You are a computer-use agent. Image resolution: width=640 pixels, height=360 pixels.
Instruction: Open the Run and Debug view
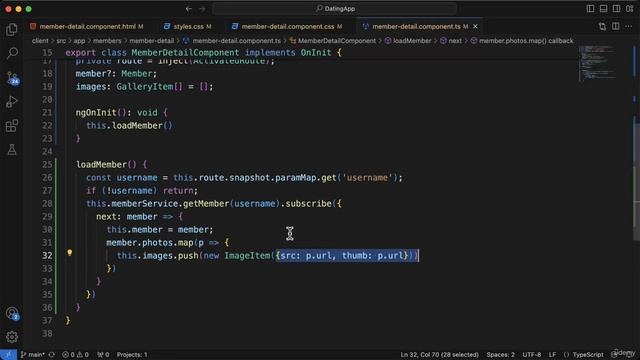(12, 102)
